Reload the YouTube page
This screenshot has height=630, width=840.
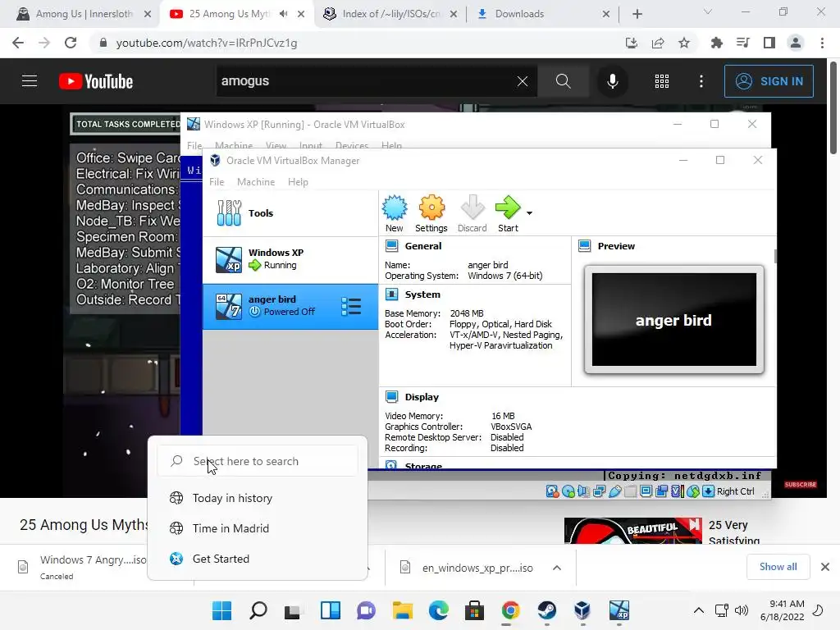coord(71,43)
